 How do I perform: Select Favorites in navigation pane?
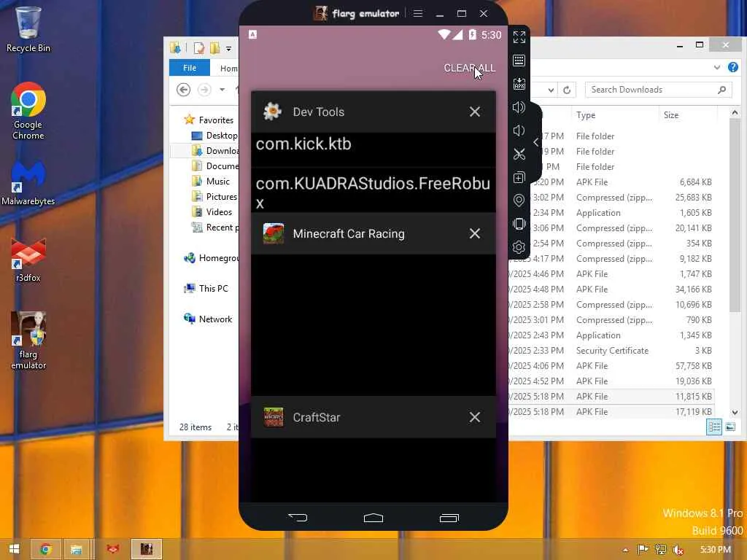click(216, 120)
